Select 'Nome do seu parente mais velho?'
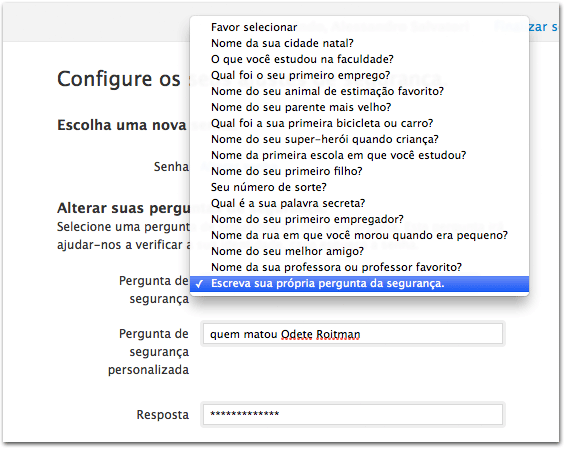 pos(359,107)
